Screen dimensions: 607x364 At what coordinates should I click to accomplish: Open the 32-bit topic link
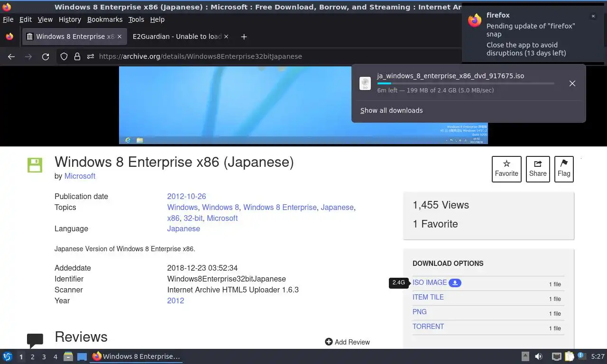tap(193, 218)
